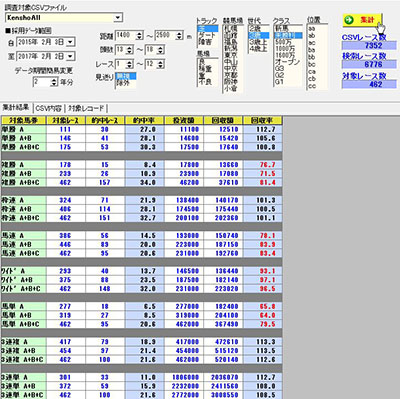Click the 対象馬券 column header
The height and width of the screenshot is (399, 400).
[x=24, y=120]
